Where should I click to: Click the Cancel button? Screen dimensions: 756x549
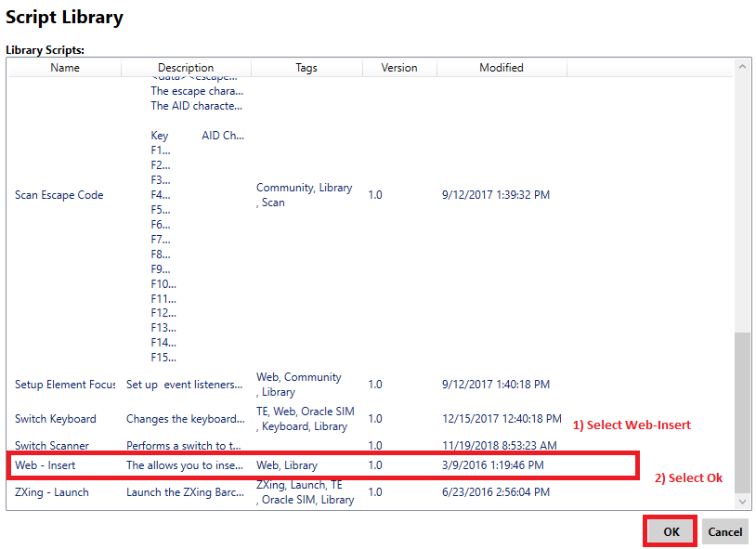point(724,532)
